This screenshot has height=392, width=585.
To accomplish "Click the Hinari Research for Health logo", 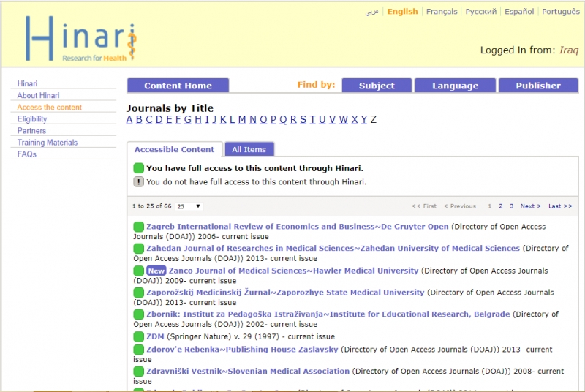I will 81,39.
